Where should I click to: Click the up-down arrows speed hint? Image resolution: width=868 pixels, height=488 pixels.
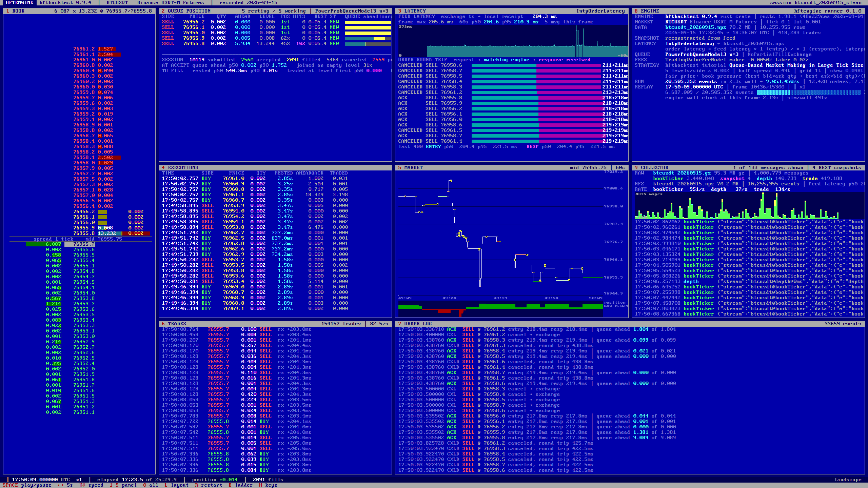click(91, 485)
